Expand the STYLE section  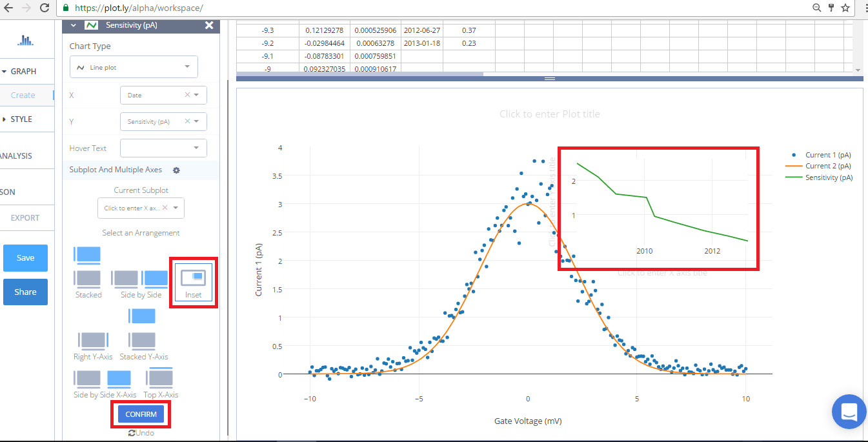coord(19,119)
